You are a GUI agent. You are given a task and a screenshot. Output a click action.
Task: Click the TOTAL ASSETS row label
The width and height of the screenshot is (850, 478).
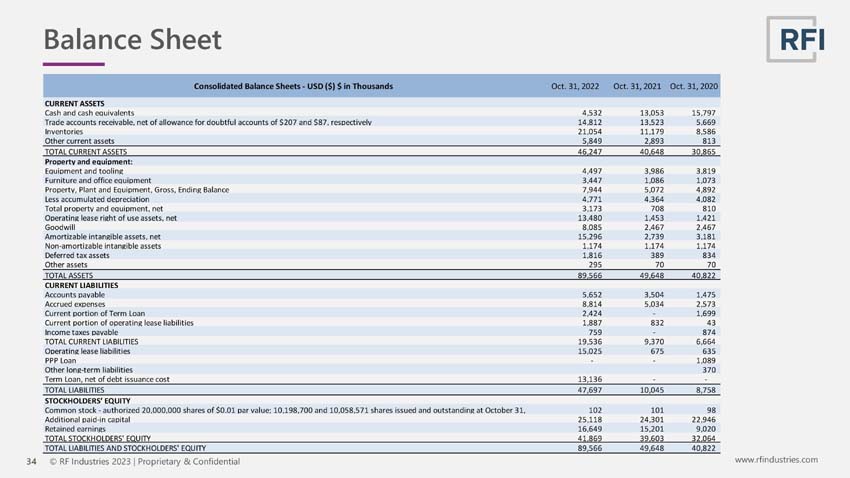tap(69, 275)
